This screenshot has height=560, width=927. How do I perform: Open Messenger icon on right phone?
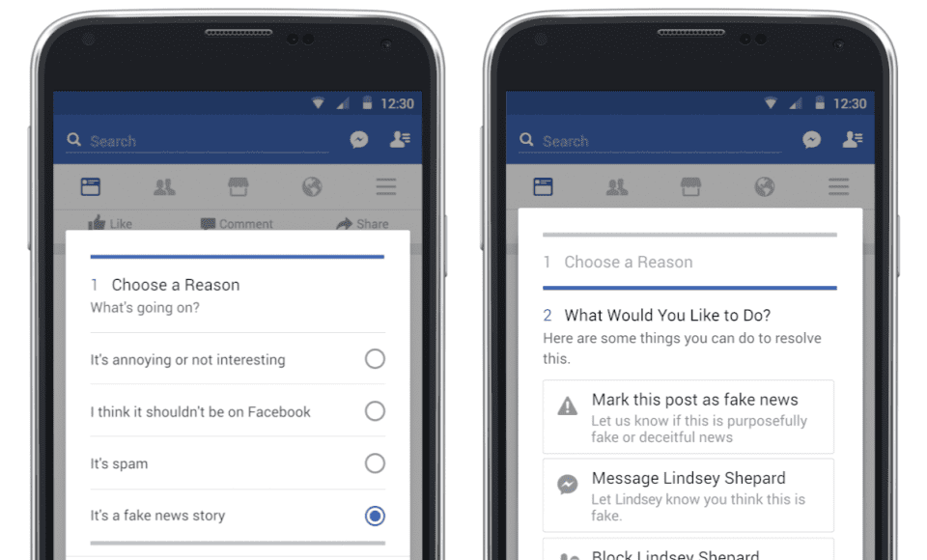(812, 140)
